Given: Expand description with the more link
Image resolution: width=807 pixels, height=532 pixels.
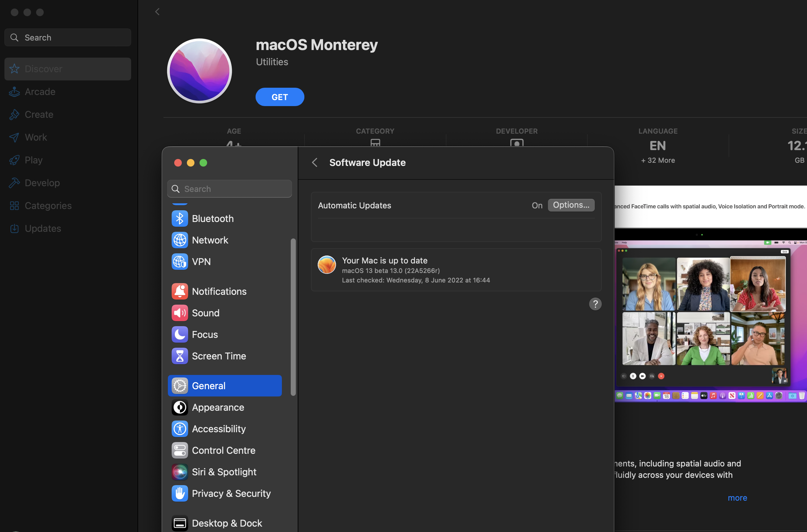Looking at the screenshot, I should [737, 498].
